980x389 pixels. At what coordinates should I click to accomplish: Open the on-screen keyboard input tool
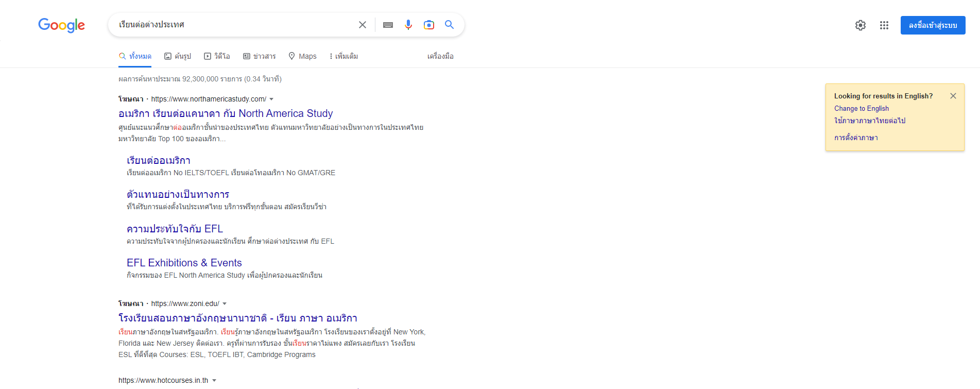point(388,25)
